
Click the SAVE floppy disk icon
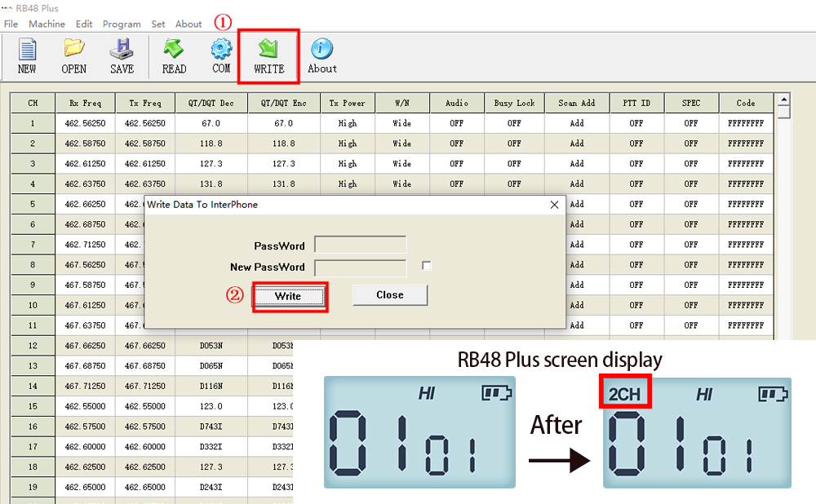pyautogui.click(x=122, y=55)
